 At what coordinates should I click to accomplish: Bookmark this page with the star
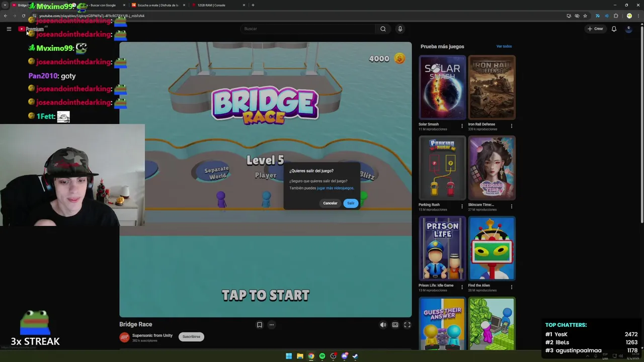pos(585,16)
